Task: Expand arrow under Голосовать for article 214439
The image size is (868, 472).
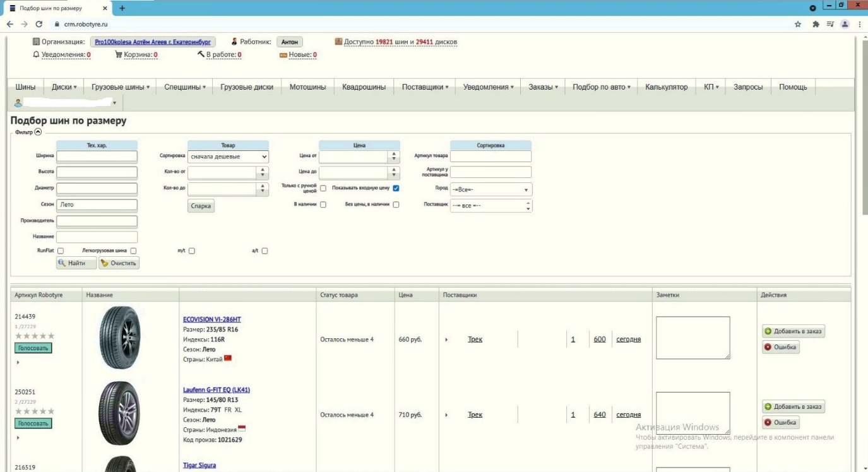Action: point(18,362)
